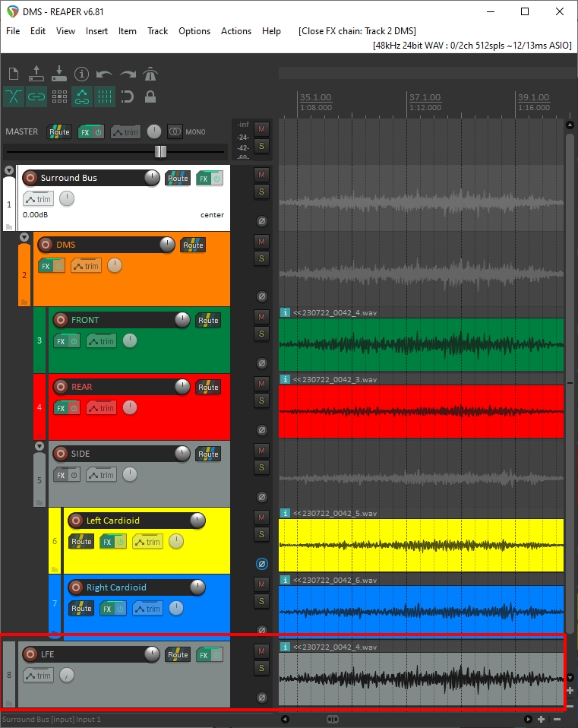Mute the FRONT track
This screenshot has height=728, width=578.
coord(261,317)
